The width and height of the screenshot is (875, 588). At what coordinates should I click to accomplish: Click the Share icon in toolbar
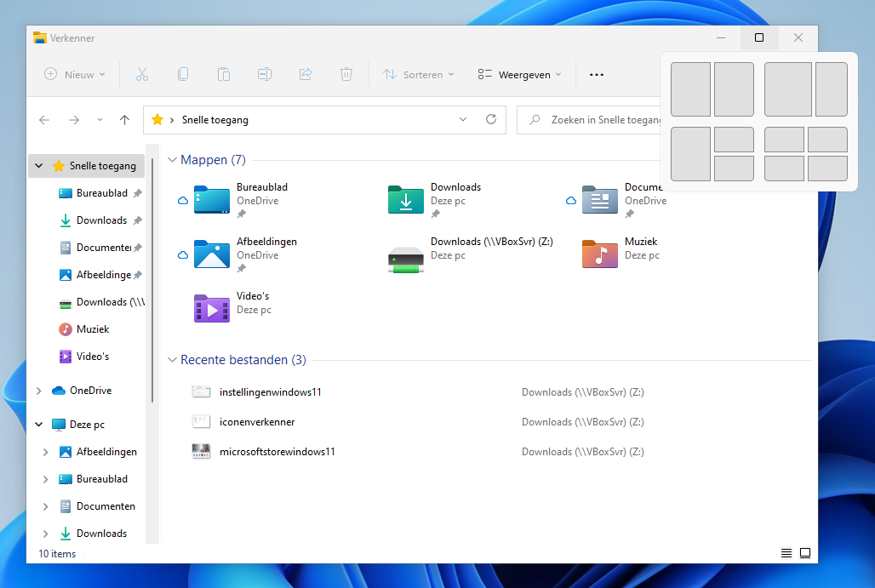pos(306,74)
